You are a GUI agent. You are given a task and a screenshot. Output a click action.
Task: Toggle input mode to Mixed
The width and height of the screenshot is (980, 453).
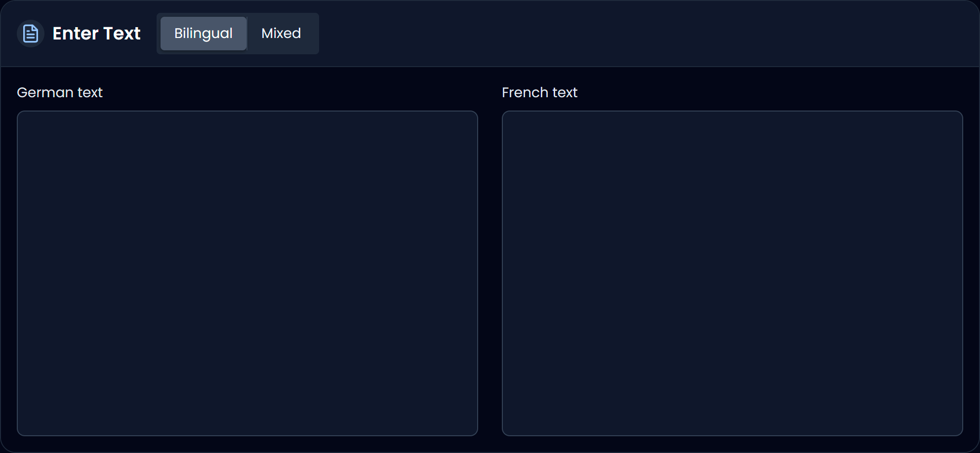[x=281, y=34]
